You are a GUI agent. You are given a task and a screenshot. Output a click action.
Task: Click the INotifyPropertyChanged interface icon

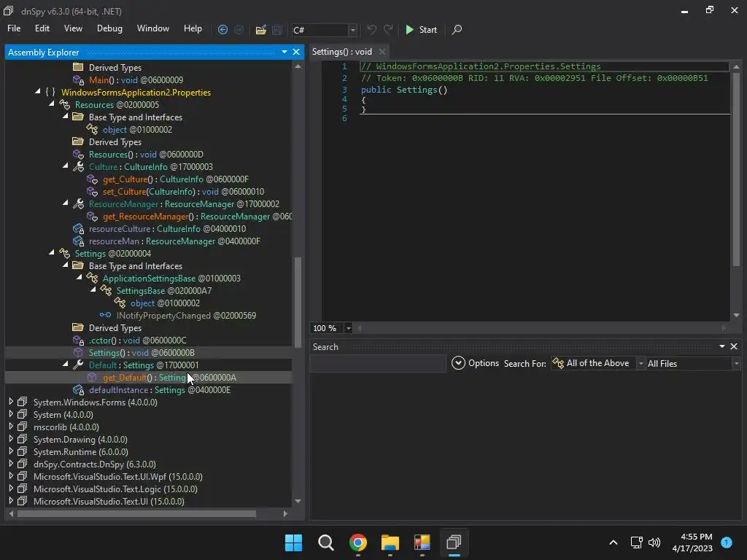[105, 315]
